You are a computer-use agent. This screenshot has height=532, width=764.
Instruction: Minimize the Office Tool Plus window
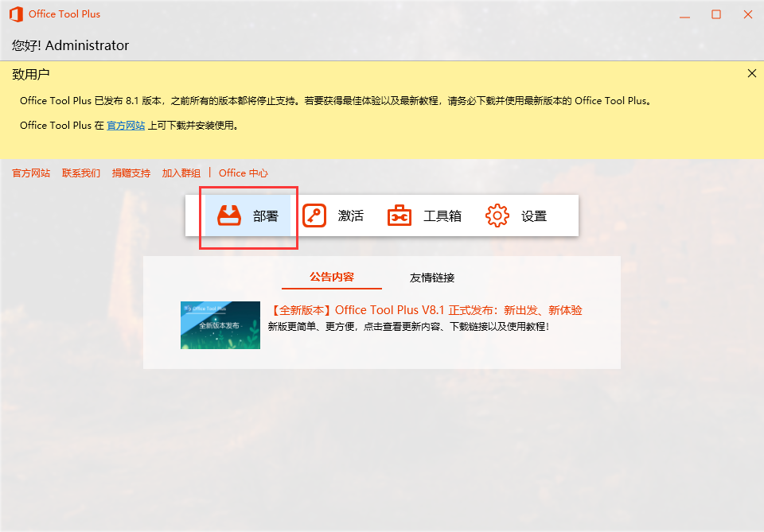pos(685,14)
